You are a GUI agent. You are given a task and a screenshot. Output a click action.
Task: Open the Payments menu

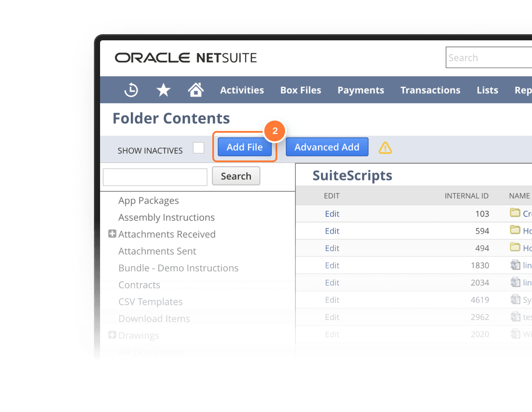(x=361, y=90)
